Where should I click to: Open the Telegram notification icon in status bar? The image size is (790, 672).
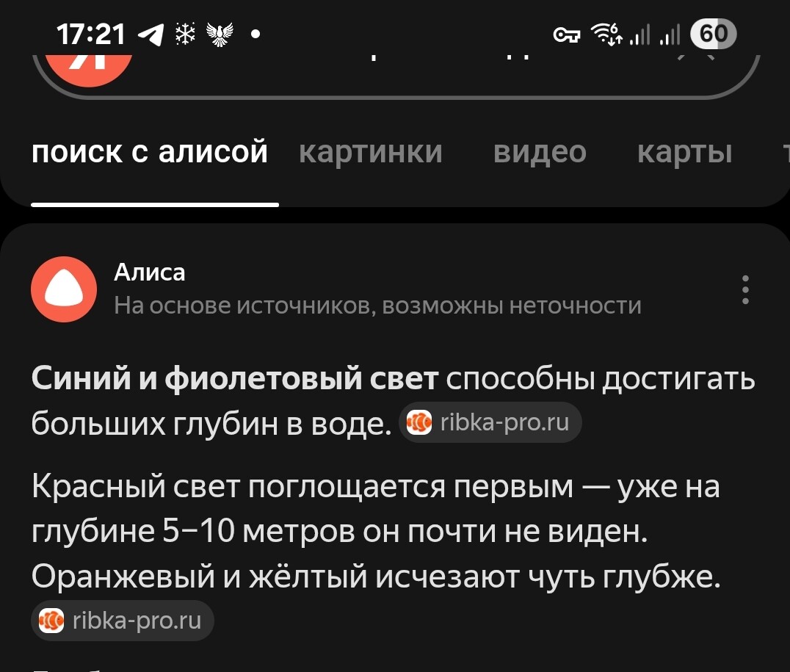tap(151, 35)
